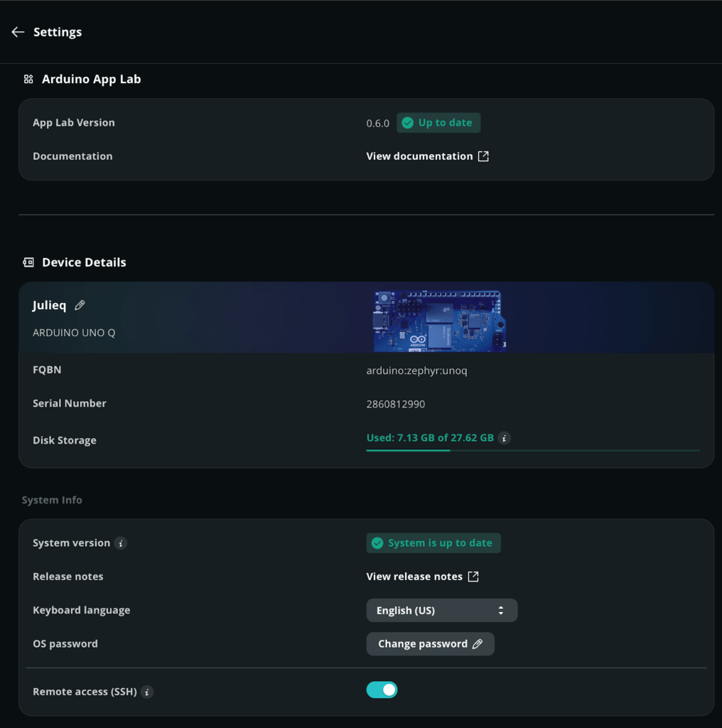722x728 pixels.
Task: Click the Change password button
Action: click(x=430, y=644)
